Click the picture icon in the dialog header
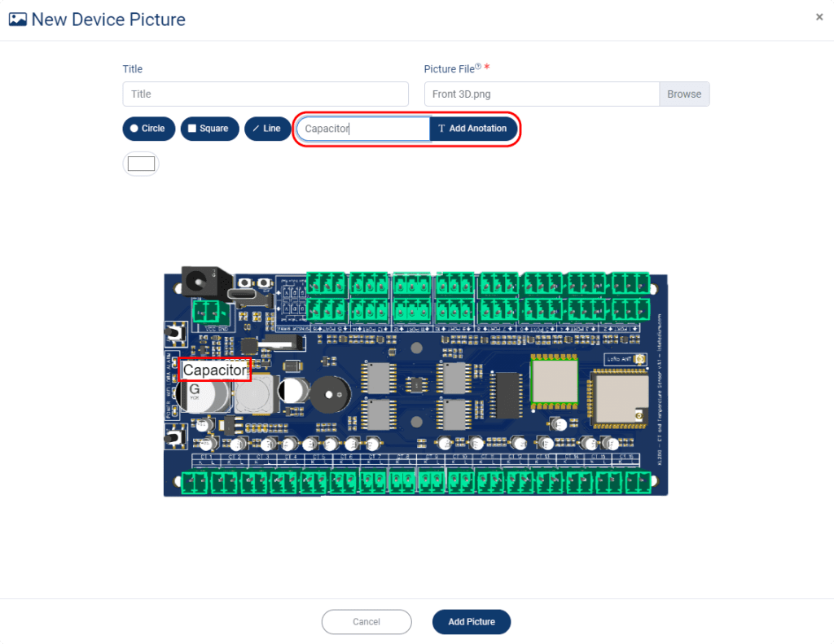The image size is (834, 644). 18,19
